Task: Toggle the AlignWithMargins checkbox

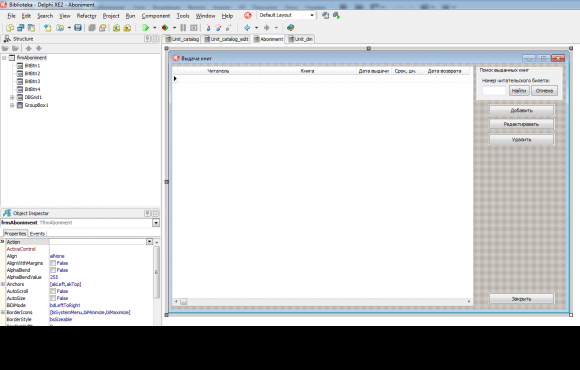Action: coord(53,263)
